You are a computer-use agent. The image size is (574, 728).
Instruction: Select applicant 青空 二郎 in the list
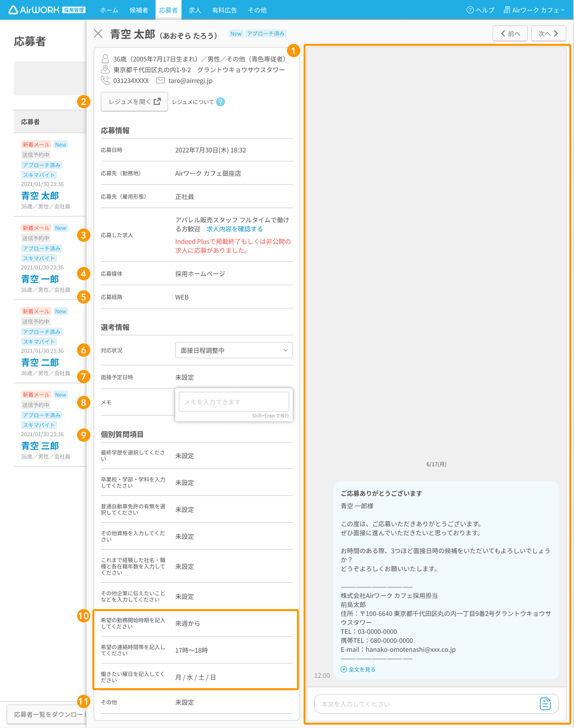[40, 362]
